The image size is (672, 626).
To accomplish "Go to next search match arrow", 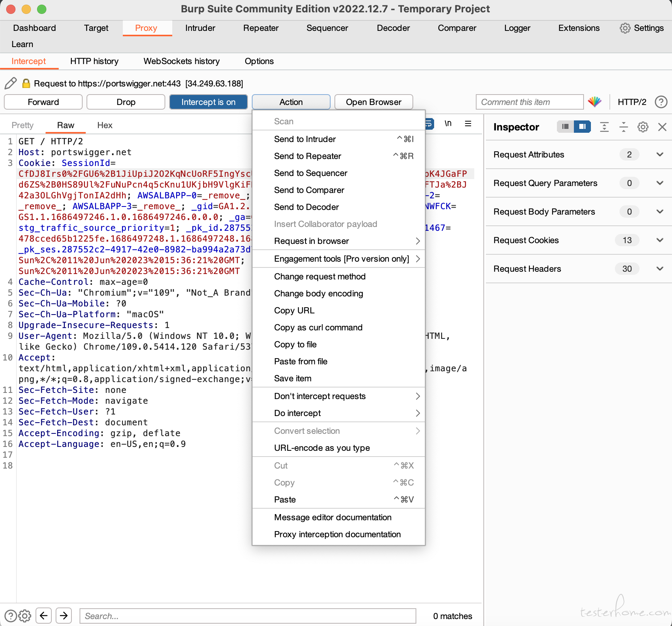I will 64,615.
